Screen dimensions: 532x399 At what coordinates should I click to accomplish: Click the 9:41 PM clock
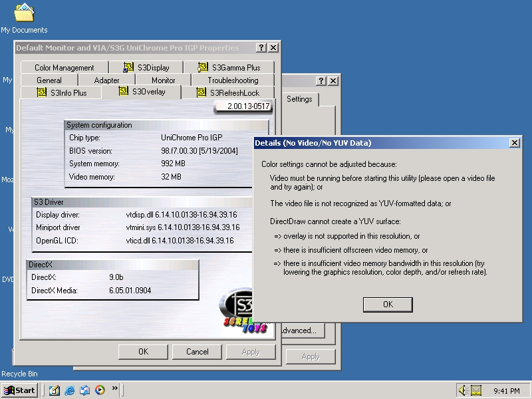507,391
